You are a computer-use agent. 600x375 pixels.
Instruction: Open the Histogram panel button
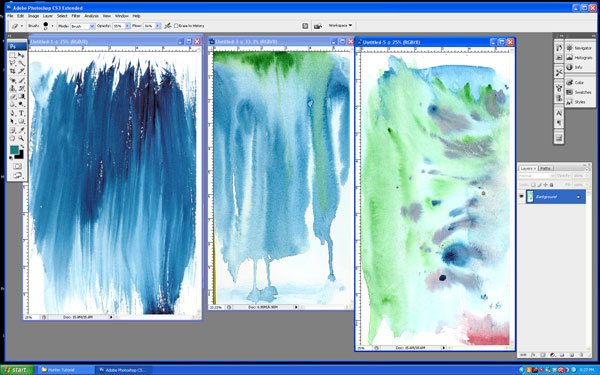pyautogui.click(x=579, y=58)
